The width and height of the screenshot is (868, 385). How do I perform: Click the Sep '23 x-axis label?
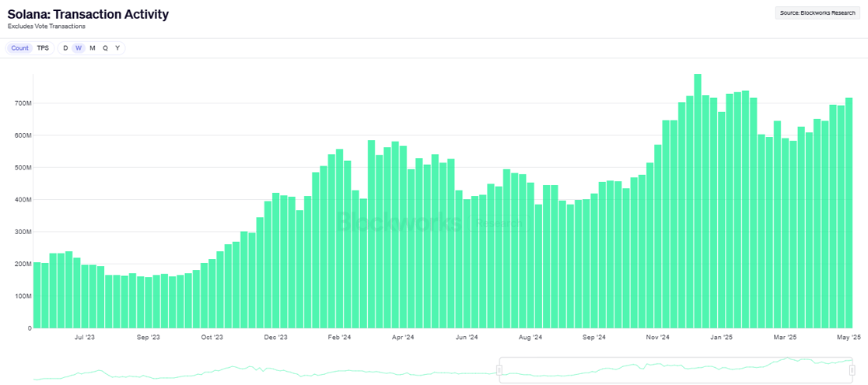(148, 337)
